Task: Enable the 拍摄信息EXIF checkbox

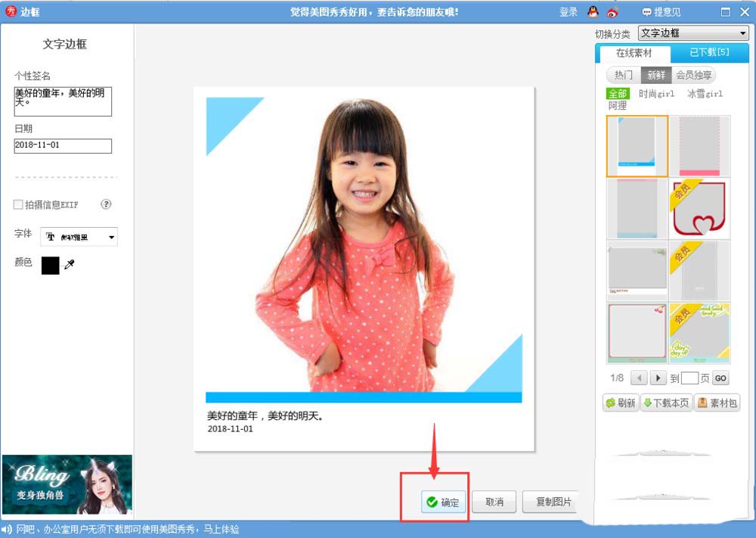Action: [x=19, y=205]
